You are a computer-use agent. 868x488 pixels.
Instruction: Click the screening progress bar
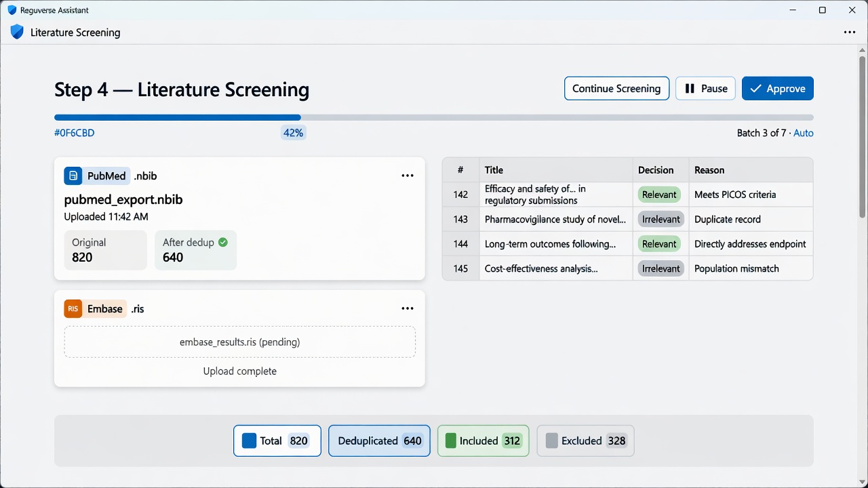434,117
